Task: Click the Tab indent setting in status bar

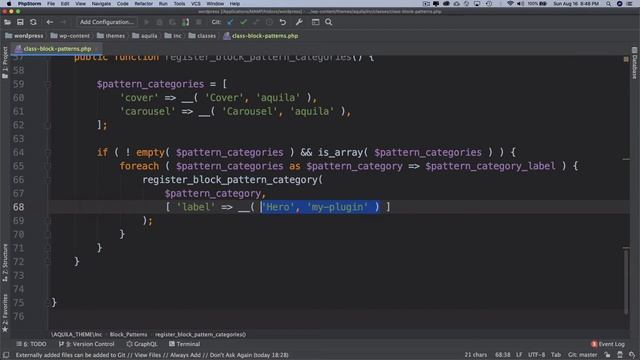Action: pyautogui.click(x=556, y=355)
